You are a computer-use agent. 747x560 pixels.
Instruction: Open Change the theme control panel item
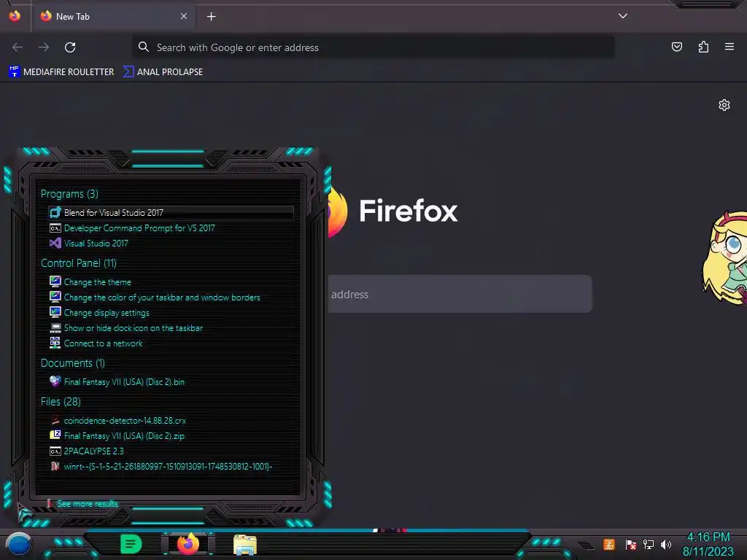pos(90,282)
